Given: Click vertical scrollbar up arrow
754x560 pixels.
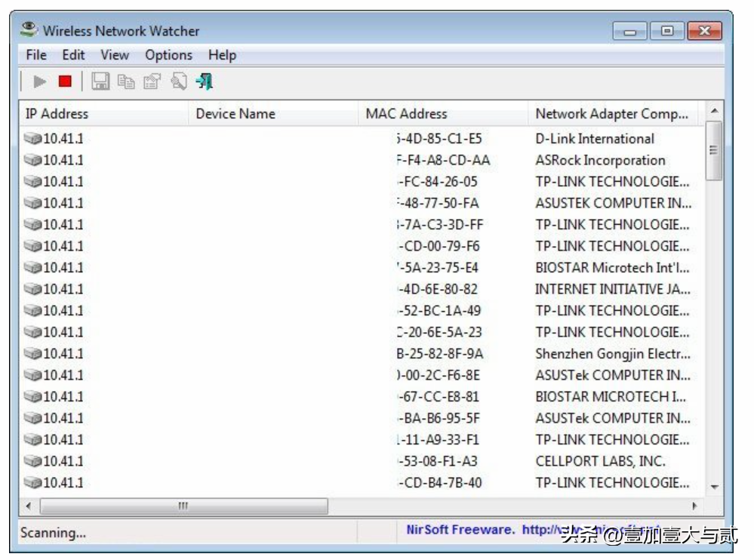Looking at the screenshot, I should 715,110.
